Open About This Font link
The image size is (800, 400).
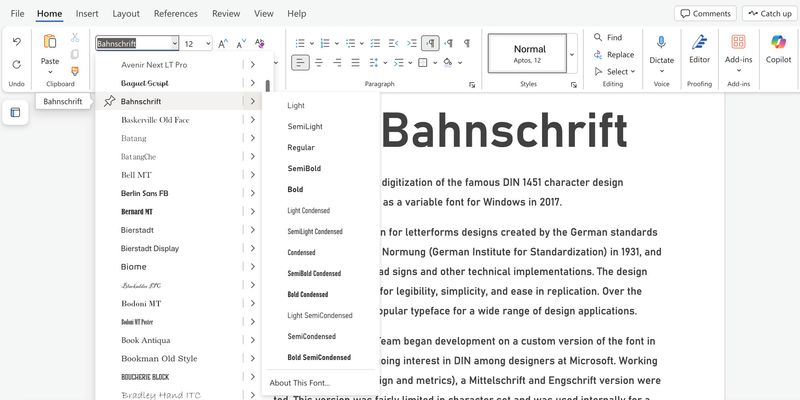(x=300, y=383)
